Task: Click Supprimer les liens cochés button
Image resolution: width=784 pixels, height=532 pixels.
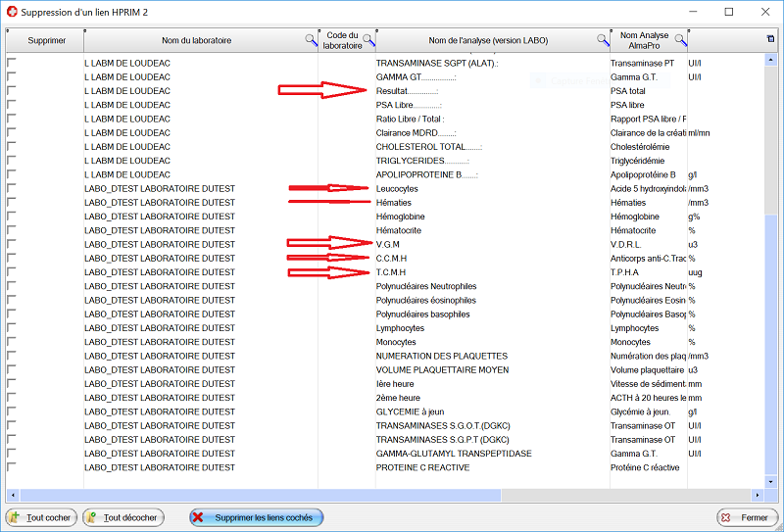Action: (256, 517)
